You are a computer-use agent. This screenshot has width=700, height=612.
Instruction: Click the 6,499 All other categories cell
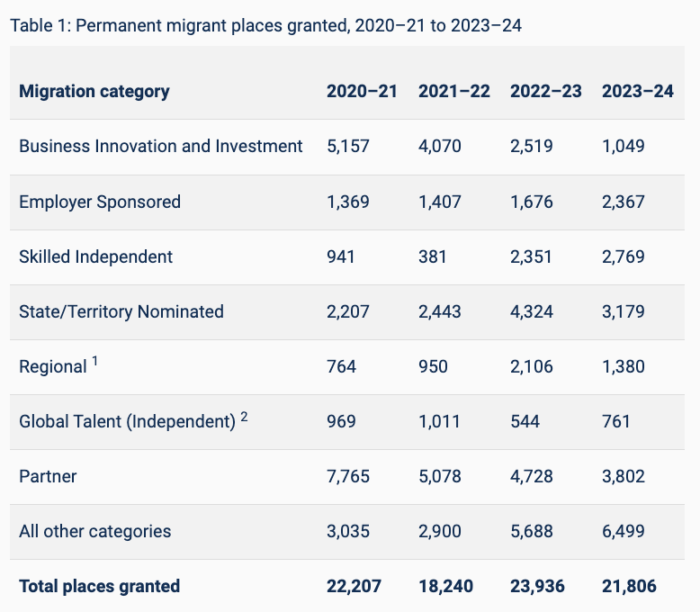point(624,531)
